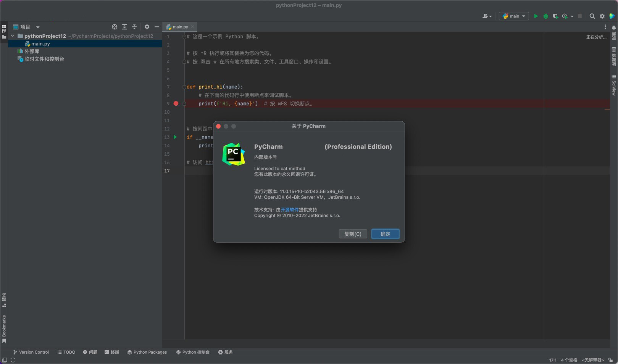Switch to the main.py editor tab
618x364 pixels.
pos(180,27)
